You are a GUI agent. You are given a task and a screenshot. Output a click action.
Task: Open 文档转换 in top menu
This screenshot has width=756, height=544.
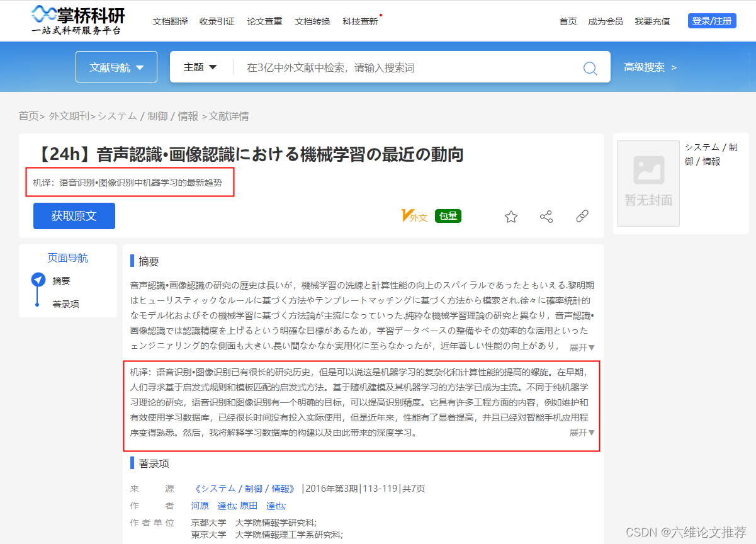[x=312, y=21]
